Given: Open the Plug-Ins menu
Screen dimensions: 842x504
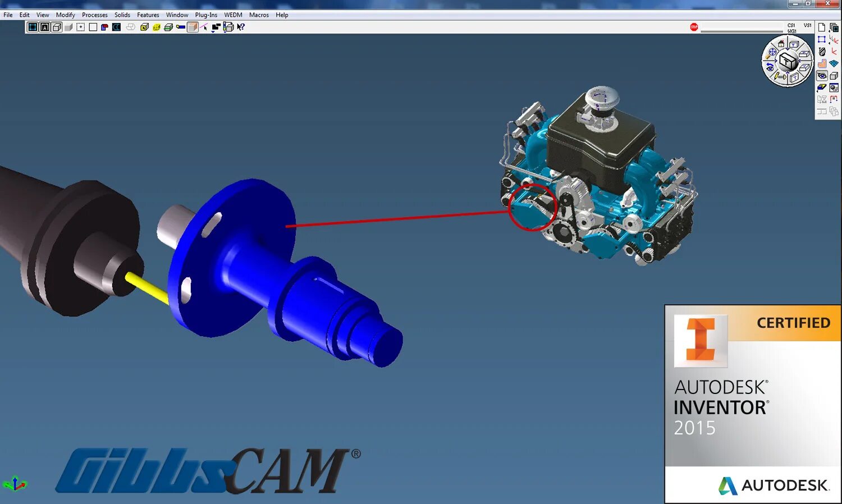Looking at the screenshot, I should 206,15.
